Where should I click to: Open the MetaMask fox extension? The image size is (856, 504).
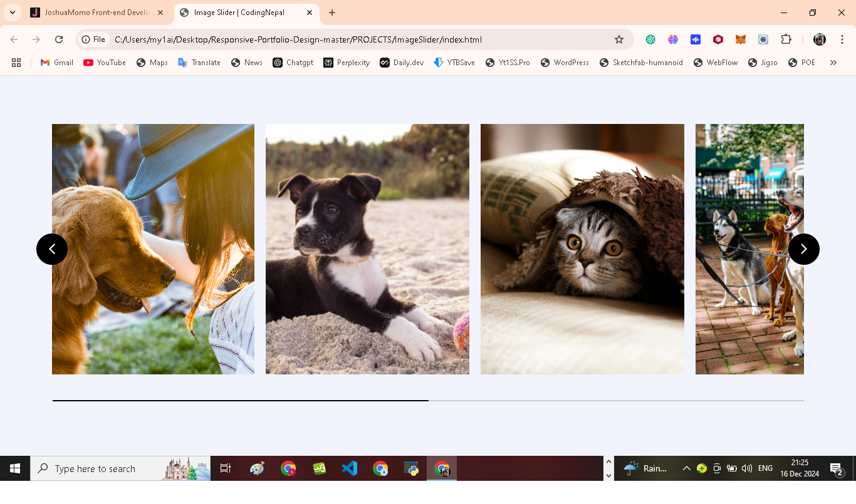(741, 39)
